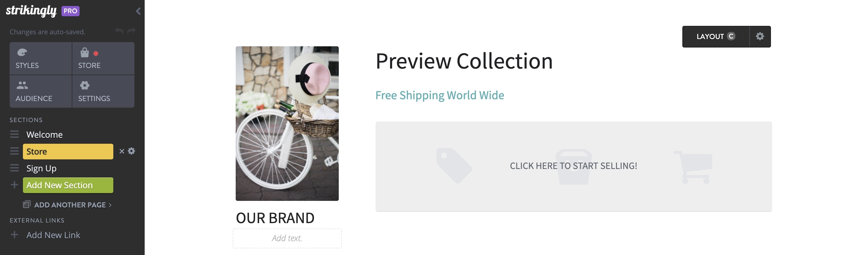868x255 pixels.
Task: Click the Add text placeholder field
Action: coord(287,238)
